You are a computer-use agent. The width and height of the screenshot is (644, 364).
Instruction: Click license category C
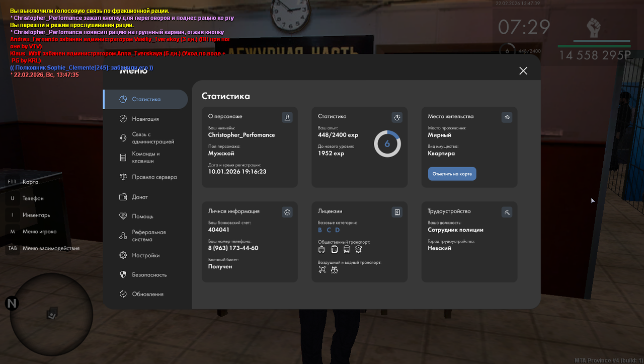coord(329,230)
